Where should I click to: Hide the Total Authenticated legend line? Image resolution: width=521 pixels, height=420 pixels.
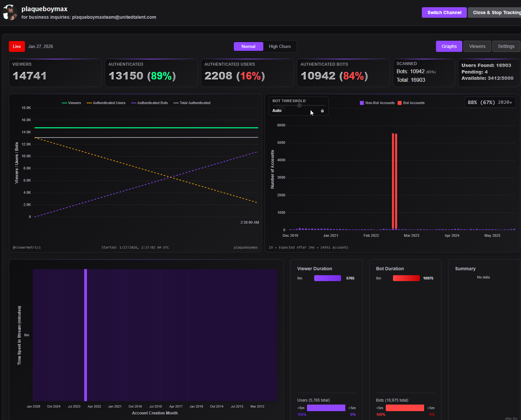point(192,103)
